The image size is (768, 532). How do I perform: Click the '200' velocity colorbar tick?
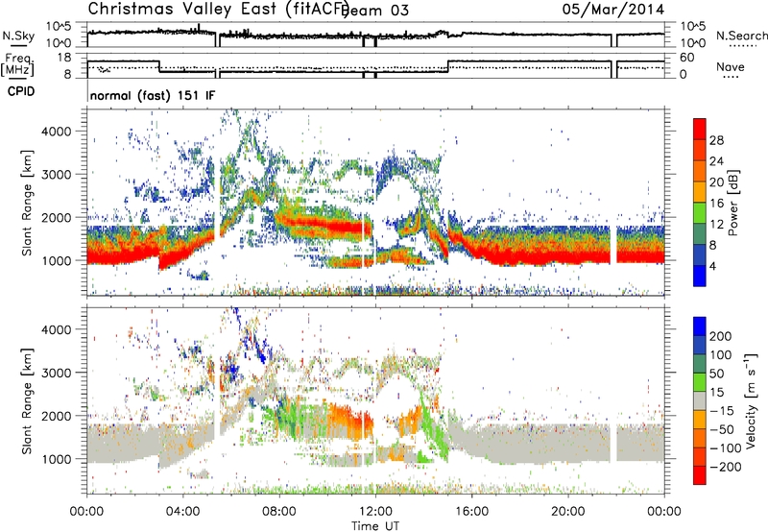click(x=721, y=336)
